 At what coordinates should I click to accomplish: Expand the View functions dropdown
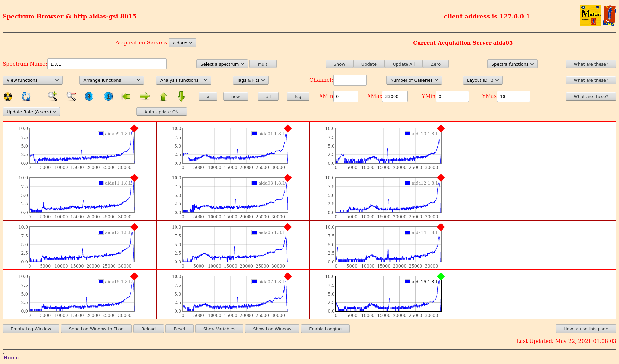[32, 80]
